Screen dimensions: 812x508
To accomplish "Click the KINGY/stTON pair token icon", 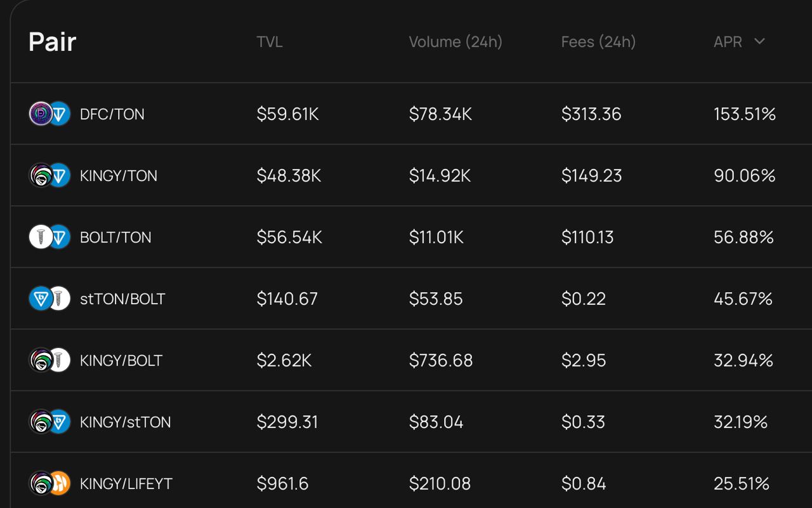I will point(49,422).
